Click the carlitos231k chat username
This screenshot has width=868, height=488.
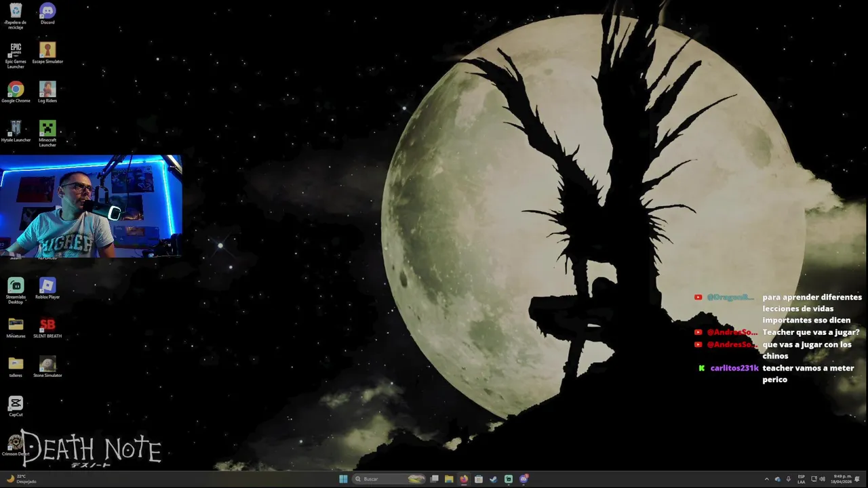pos(734,368)
